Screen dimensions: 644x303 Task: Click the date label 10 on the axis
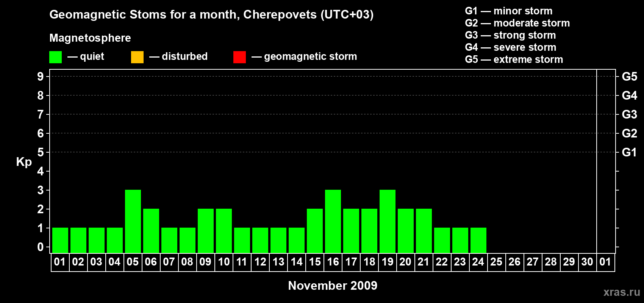(x=224, y=262)
